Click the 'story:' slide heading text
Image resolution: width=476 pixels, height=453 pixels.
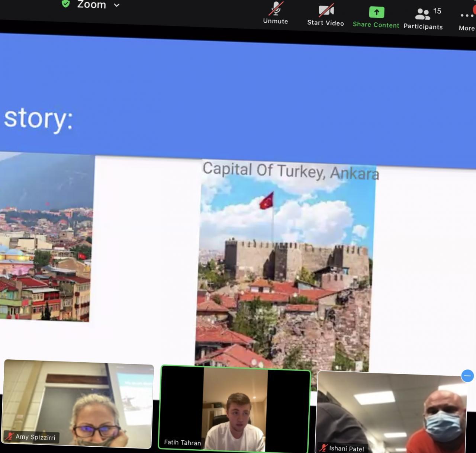coord(38,119)
